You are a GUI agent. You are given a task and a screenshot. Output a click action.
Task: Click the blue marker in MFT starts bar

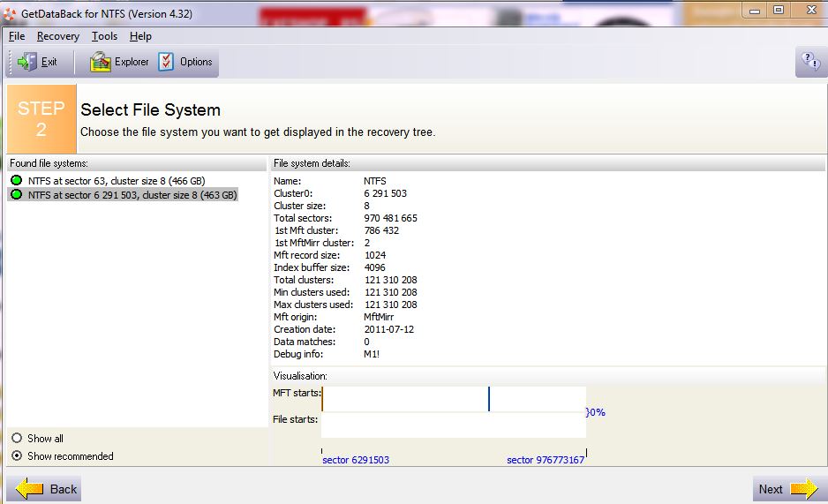click(489, 398)
